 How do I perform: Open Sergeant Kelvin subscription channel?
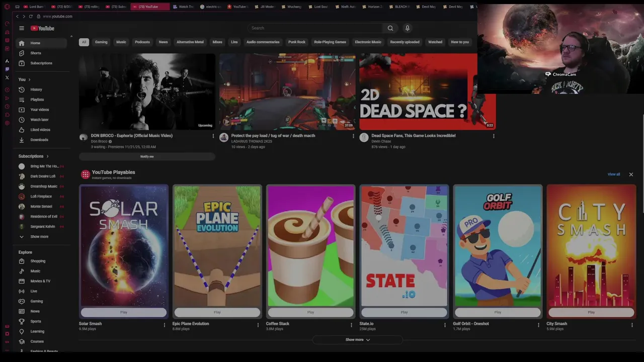click(x=41, y=227)
